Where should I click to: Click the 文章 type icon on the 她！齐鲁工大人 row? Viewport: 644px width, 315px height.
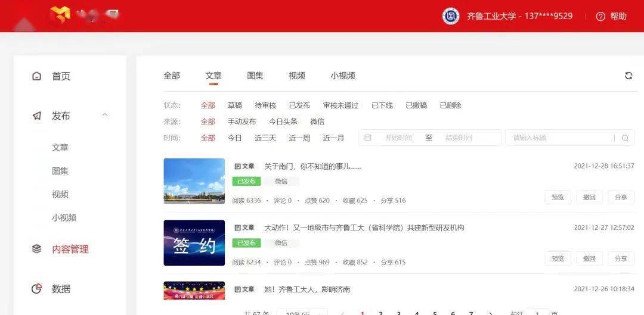click(237, 289)
